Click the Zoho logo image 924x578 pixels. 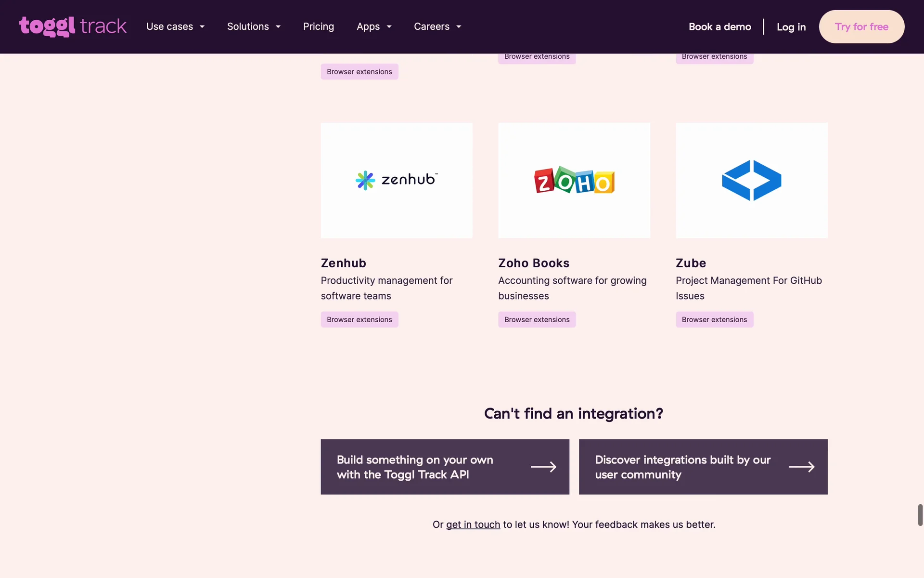(x=574, y=180)
